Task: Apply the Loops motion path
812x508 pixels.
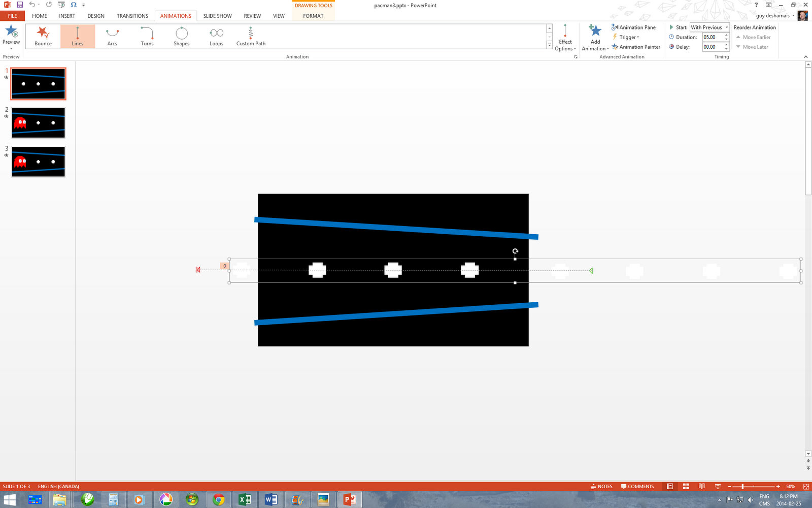Action: (x=217, y=36)
